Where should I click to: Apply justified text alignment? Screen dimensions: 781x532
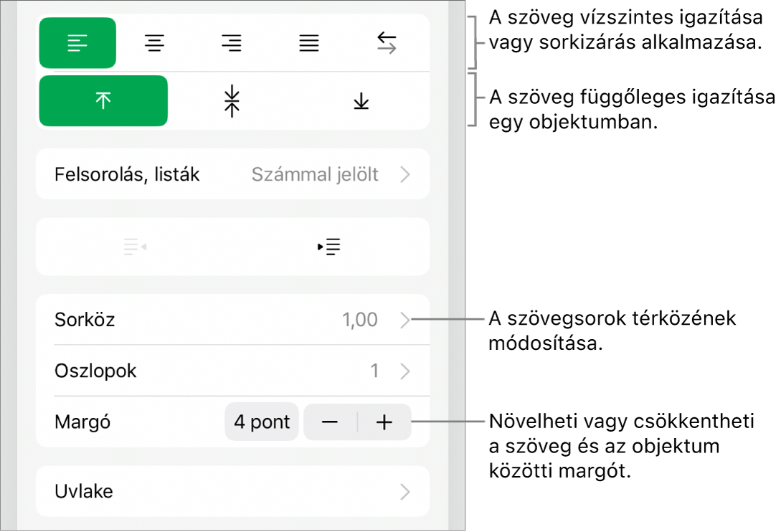(309, 43)
